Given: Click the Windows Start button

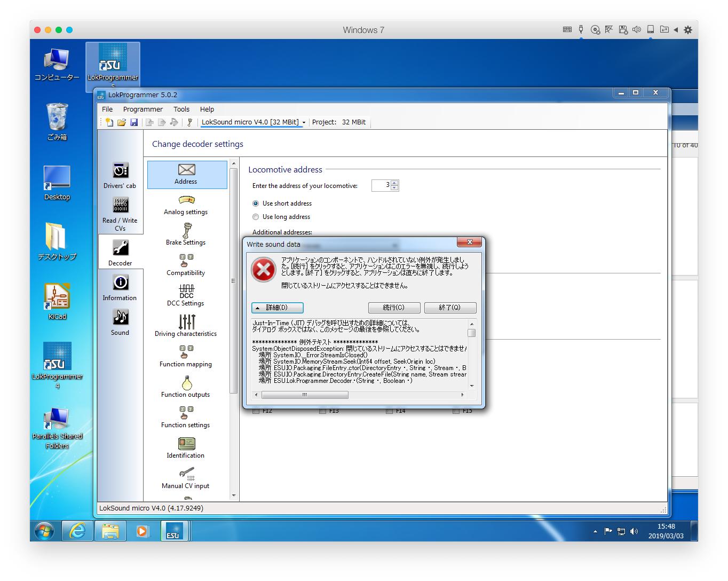Looking at the screenshot, I should click(x=44, y=531).
